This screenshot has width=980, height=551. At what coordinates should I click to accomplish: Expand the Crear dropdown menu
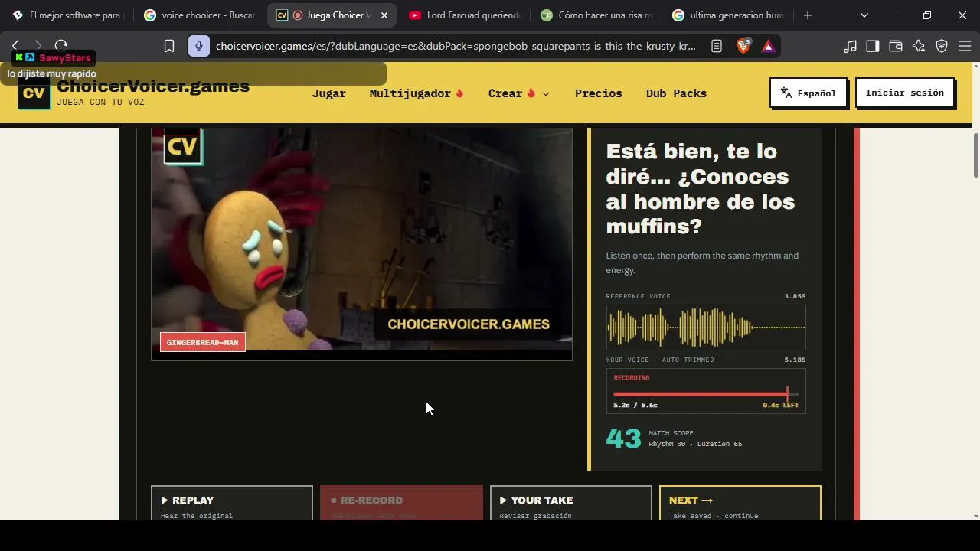tap(519, 93)
